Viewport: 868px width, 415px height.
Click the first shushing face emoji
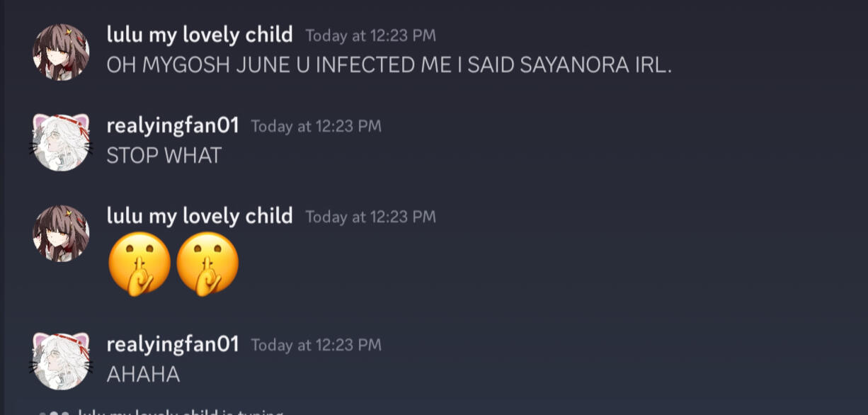139,263
